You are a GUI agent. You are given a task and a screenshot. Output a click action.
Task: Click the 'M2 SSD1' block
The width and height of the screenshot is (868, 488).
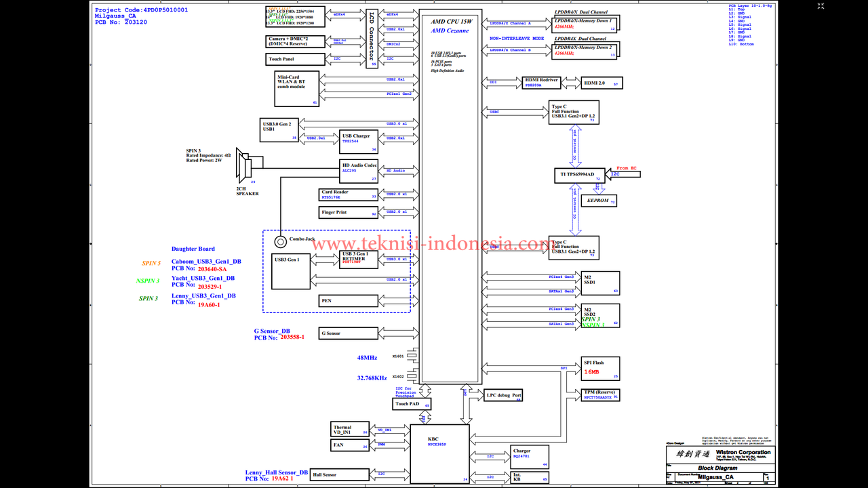click(x=601, y=283)
